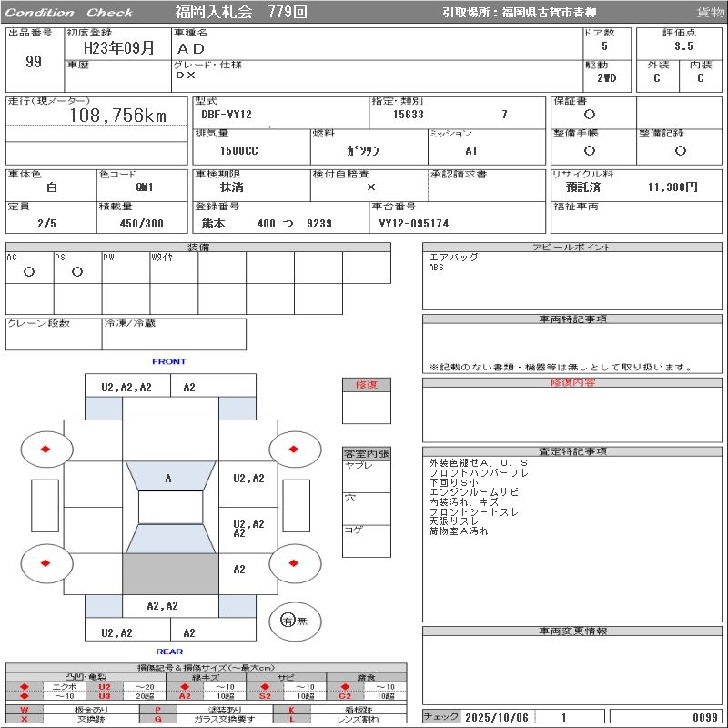Click the model code DBF-VY12

click(x=226, y=115)
